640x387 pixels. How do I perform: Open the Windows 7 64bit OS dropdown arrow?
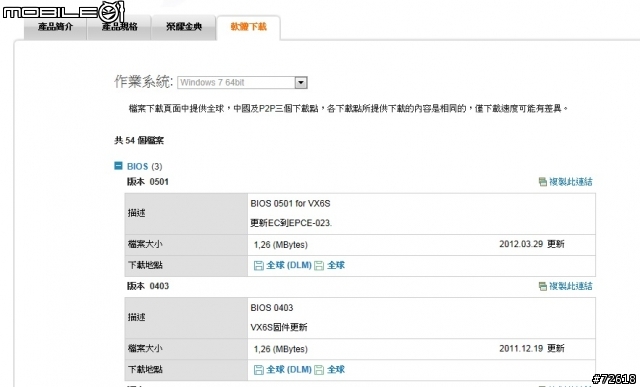pyautogui.click(x=301, y=82)
